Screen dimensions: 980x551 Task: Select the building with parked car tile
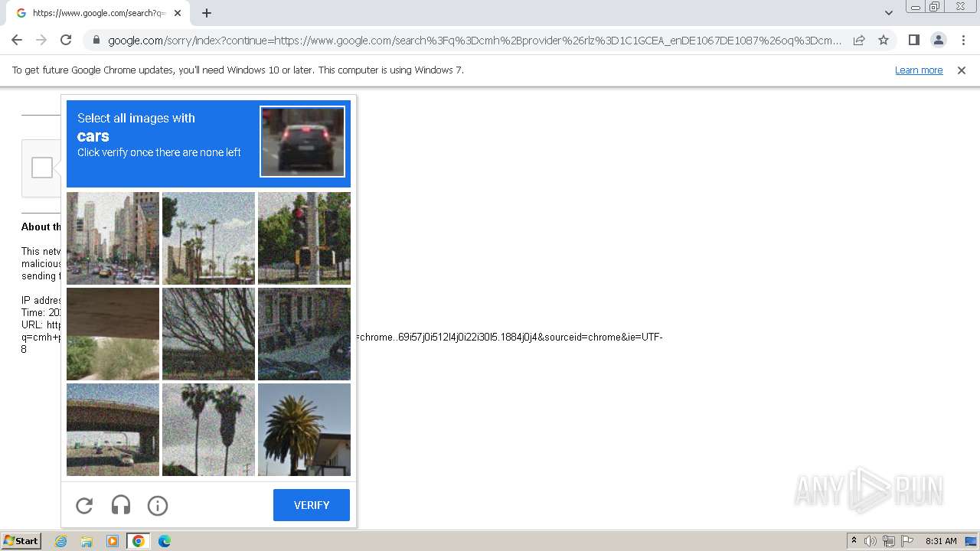pos(304,334)
